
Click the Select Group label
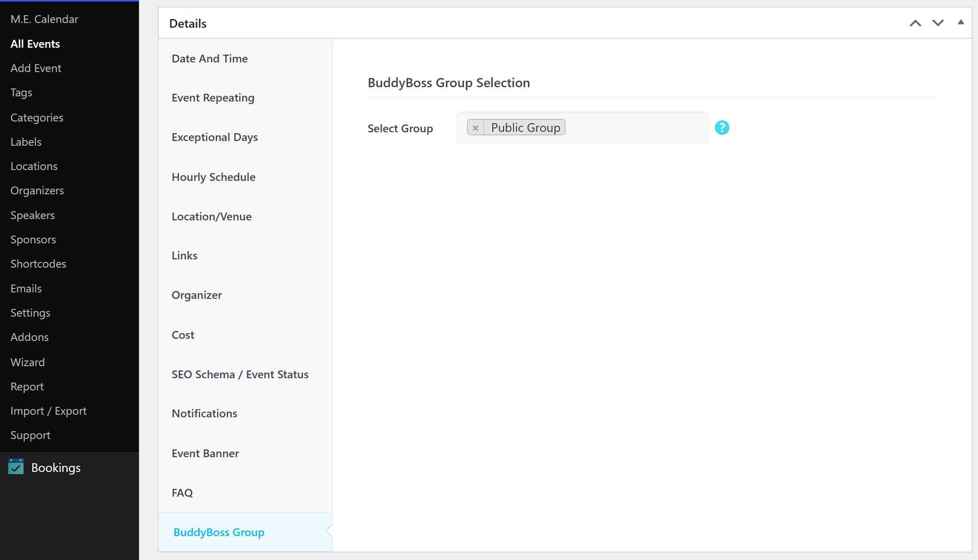[400, 128]
